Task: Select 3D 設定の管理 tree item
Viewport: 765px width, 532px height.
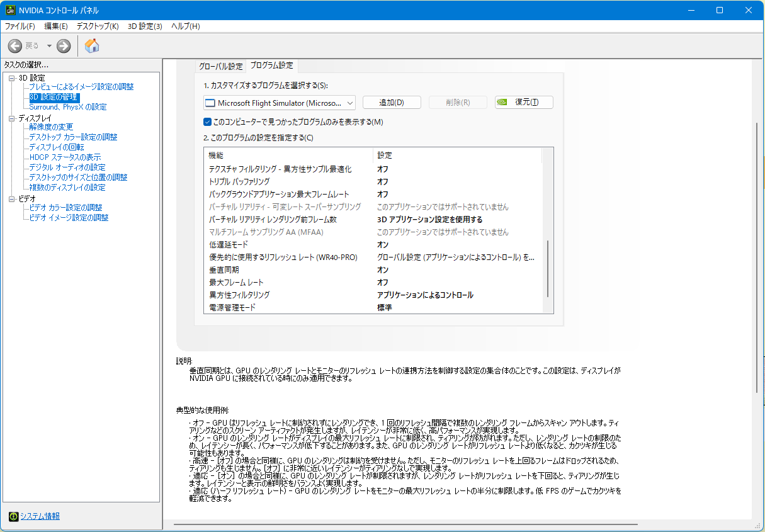Action: 54,97
